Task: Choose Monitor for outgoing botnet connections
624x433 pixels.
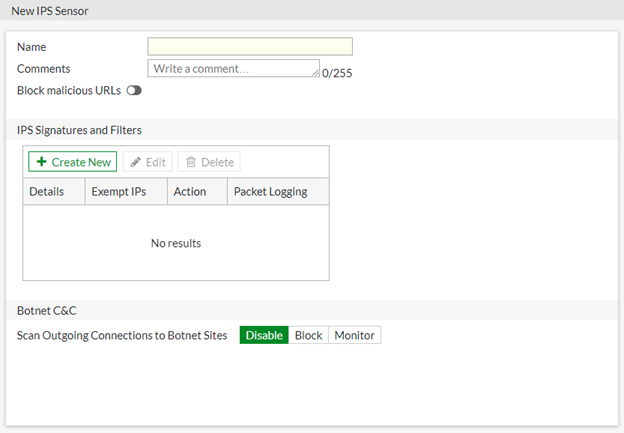Action: pos(354,335)
